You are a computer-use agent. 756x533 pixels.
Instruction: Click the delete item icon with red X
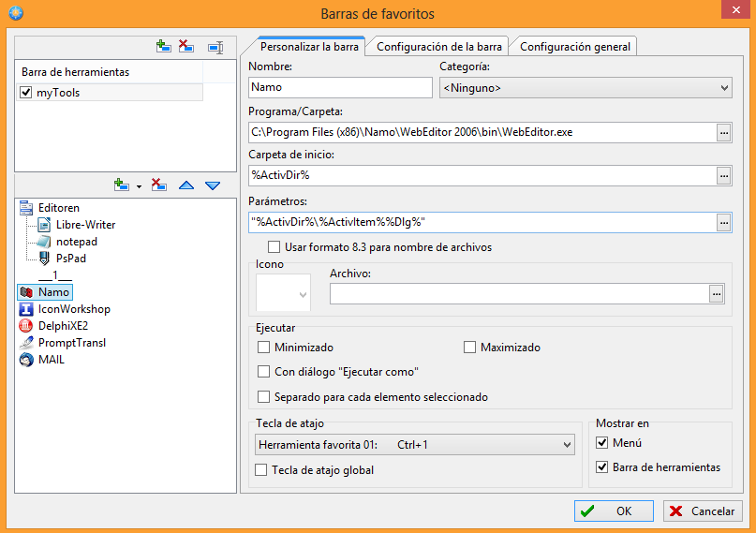[159, 185]
